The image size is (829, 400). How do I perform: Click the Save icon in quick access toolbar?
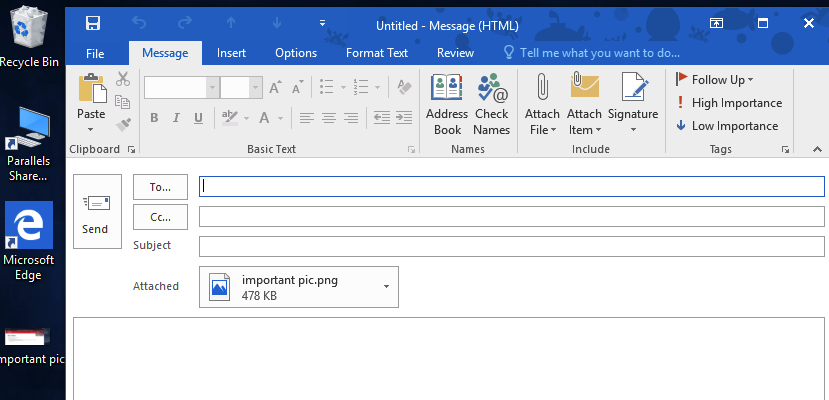point(93,23)
